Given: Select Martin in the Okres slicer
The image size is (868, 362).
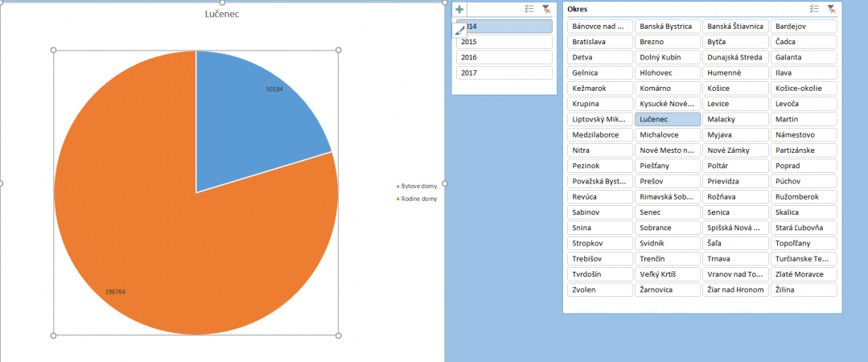Looking at the screenshot, I should tap(803, 119).
